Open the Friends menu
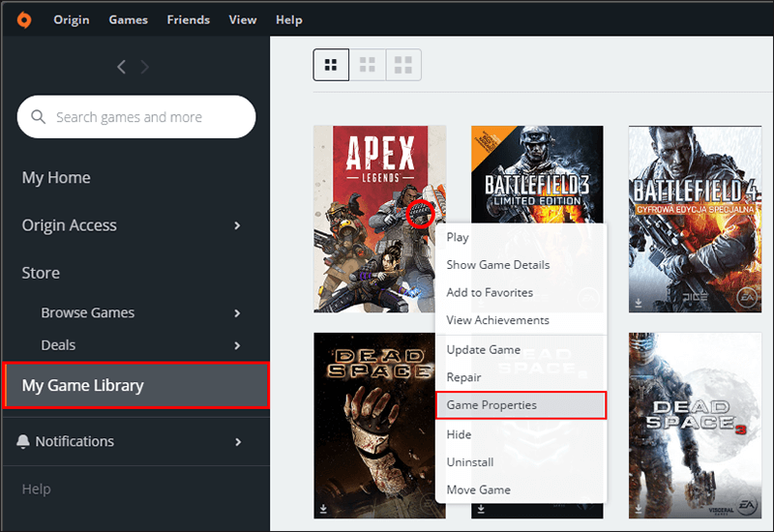 pyautogui.click(x=188, y=19)
